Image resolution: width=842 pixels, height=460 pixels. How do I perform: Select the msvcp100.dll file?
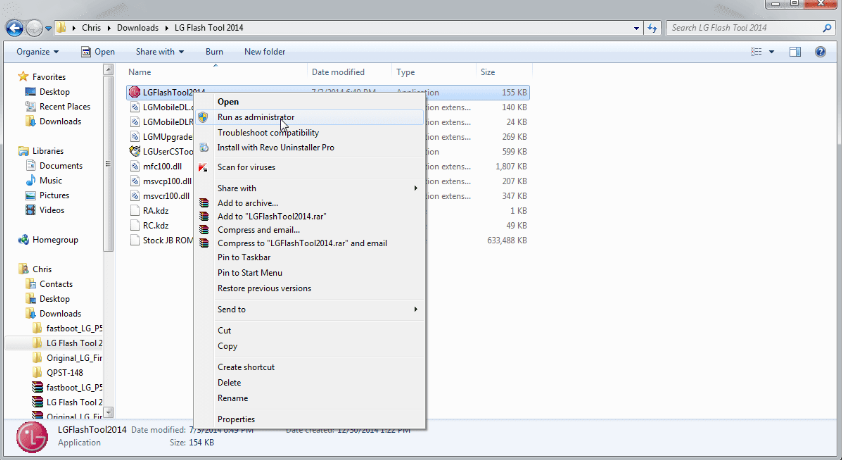167,181
